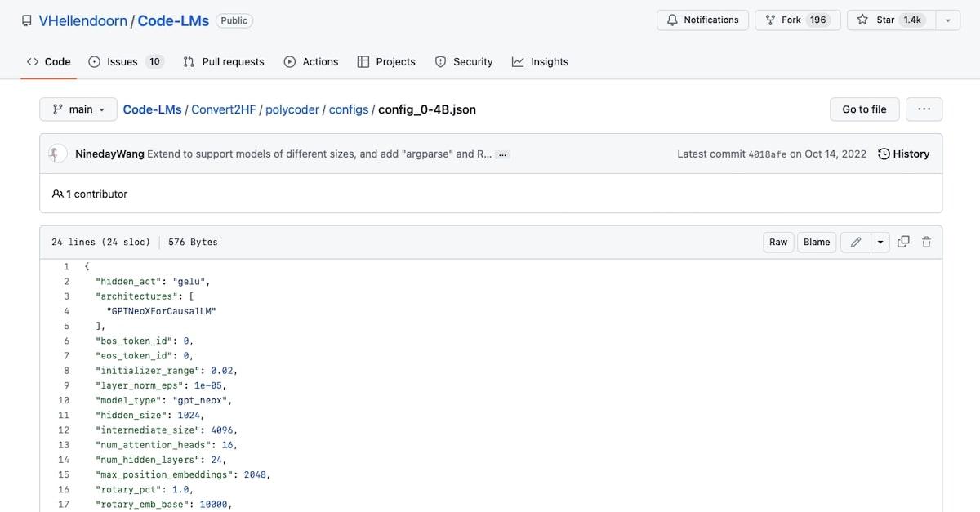Screen dimensions: 980x512
Task: Click the "hidden_act": "gelu" line
Action: 153,282
